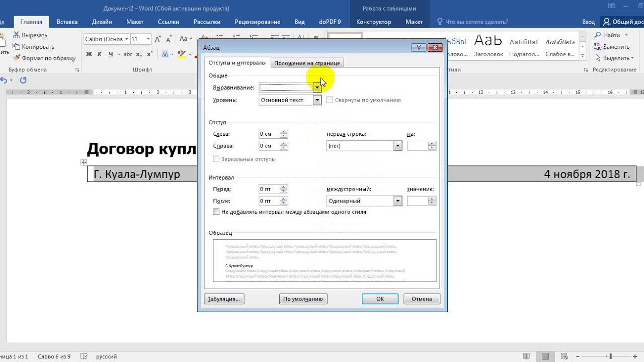Click the ribbon display options icon in the title bar
The height and width of the screenshot is (362, 644).
click(x=611, y=6)
